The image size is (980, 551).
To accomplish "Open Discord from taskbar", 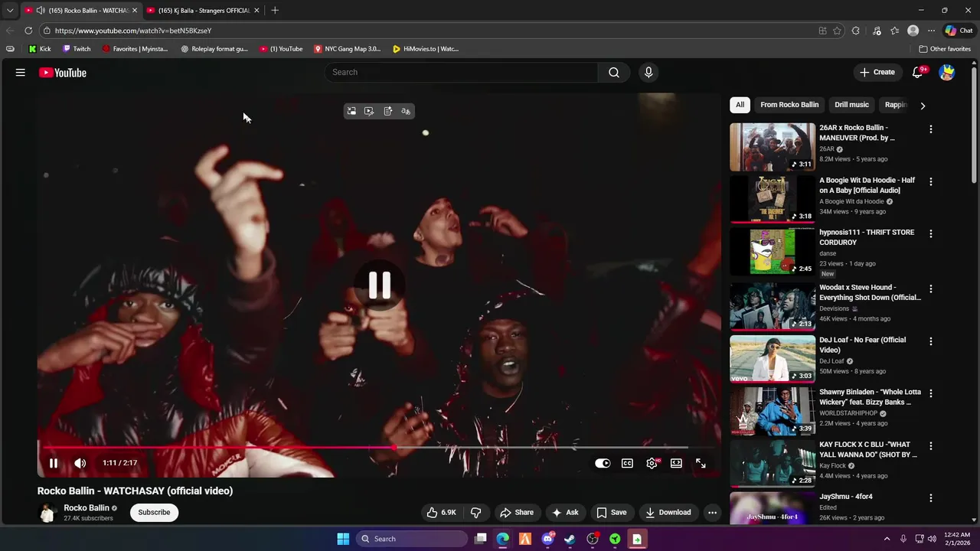I will [x=547, y=539].
